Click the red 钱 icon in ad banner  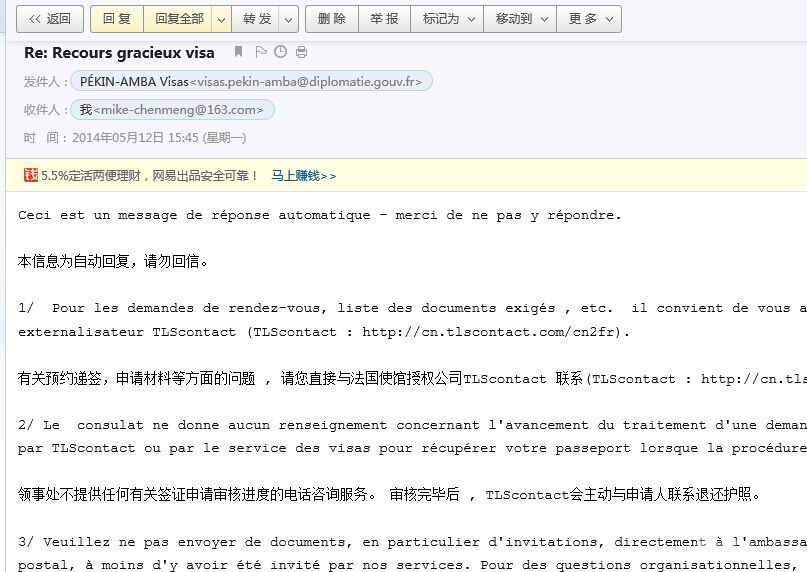(x=31, y=175)
